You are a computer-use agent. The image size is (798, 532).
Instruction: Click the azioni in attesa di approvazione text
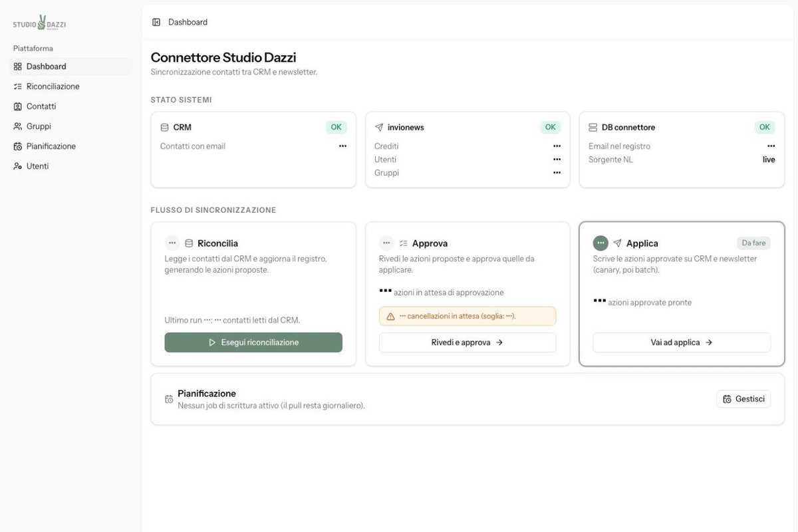442,293
